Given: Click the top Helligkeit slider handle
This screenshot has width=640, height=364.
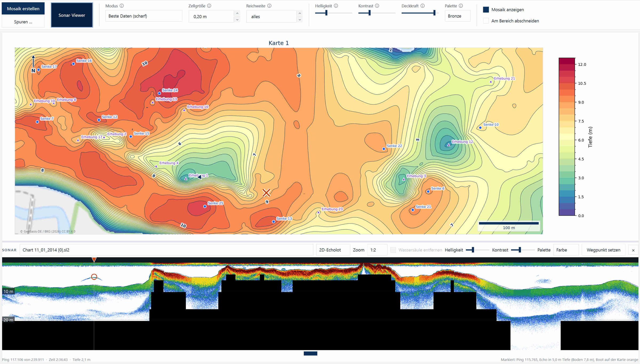Looking at the screenshot, I should (x=326, y=13).
